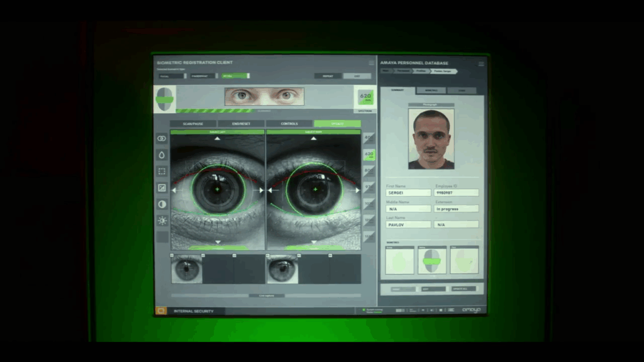The width and height of the screenshot is (644, 362).
Task: Click the Pavlov, Sergei breadcrumb
Action: coord(443,71)
